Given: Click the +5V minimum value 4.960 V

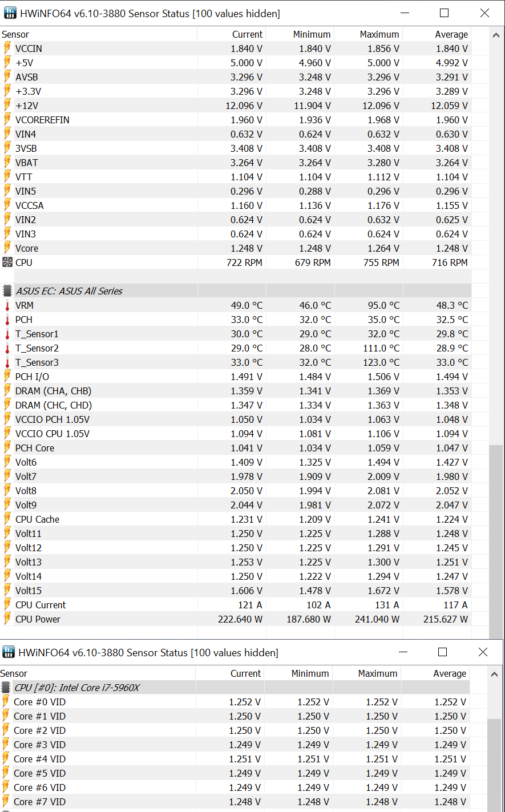Looking at the screenshot, I should tap(315, 63).
